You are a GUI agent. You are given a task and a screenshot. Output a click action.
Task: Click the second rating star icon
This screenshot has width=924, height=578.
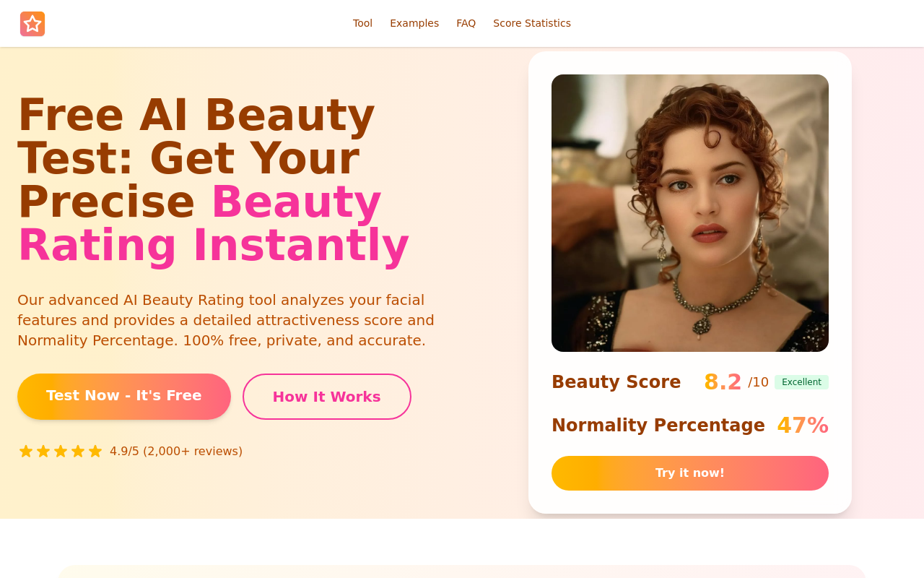click(x=43, y=452)
